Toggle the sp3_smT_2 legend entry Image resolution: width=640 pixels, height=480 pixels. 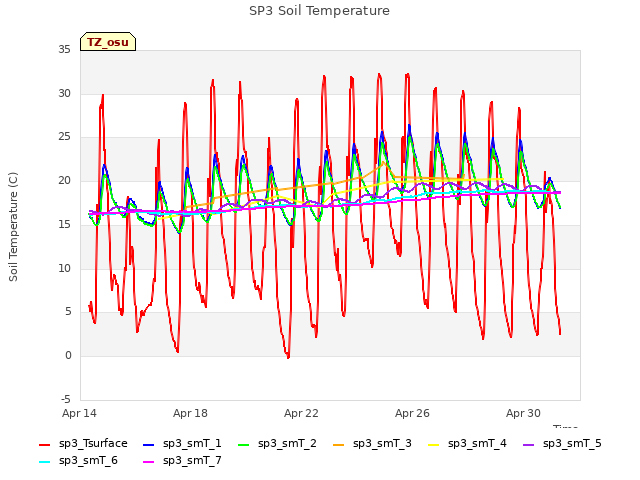277,444
